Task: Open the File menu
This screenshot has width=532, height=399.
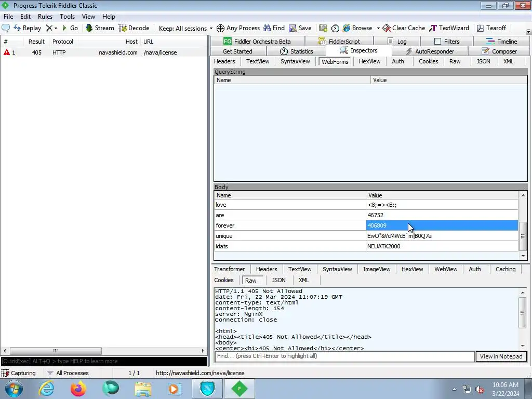Action: pos(8,17)
